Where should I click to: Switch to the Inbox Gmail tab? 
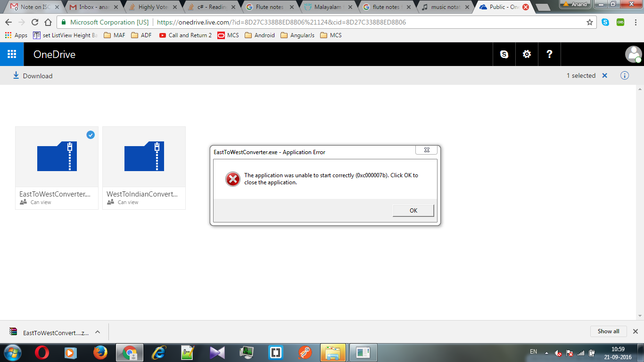[92, 7]
